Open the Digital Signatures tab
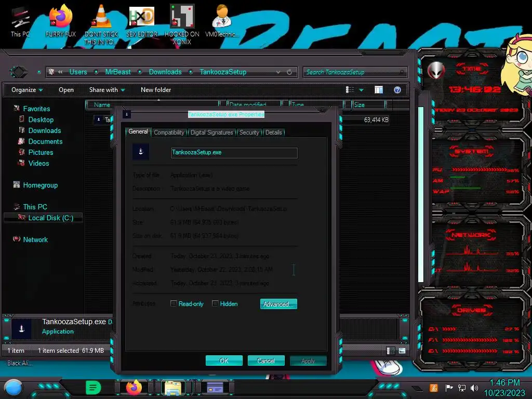The image size is (532, 399). [212, 132]
